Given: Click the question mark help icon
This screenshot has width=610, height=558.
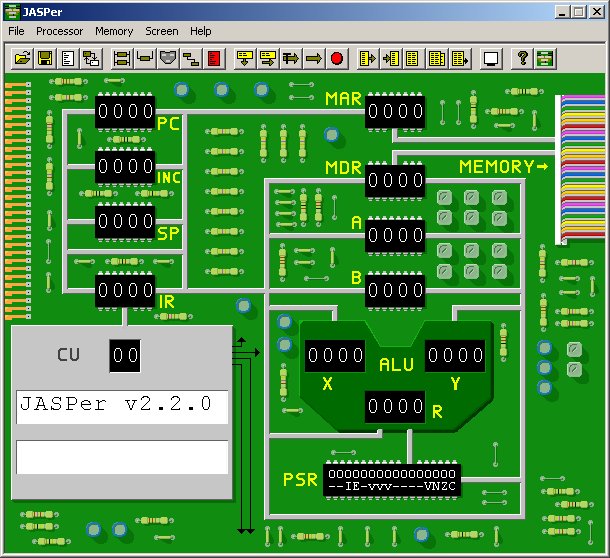Looking at the screenshot, I should tap(522, 59).
